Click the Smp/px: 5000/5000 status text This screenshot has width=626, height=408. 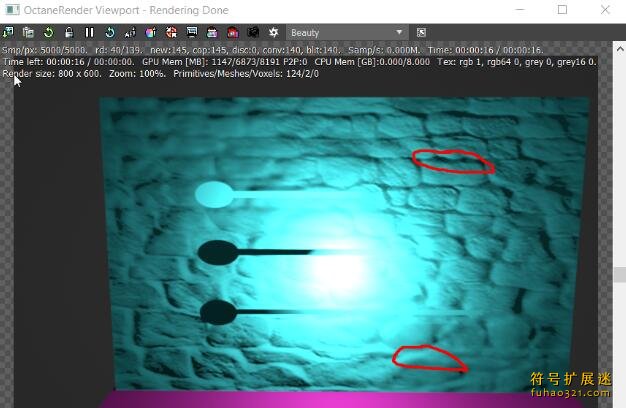[44, 50]
